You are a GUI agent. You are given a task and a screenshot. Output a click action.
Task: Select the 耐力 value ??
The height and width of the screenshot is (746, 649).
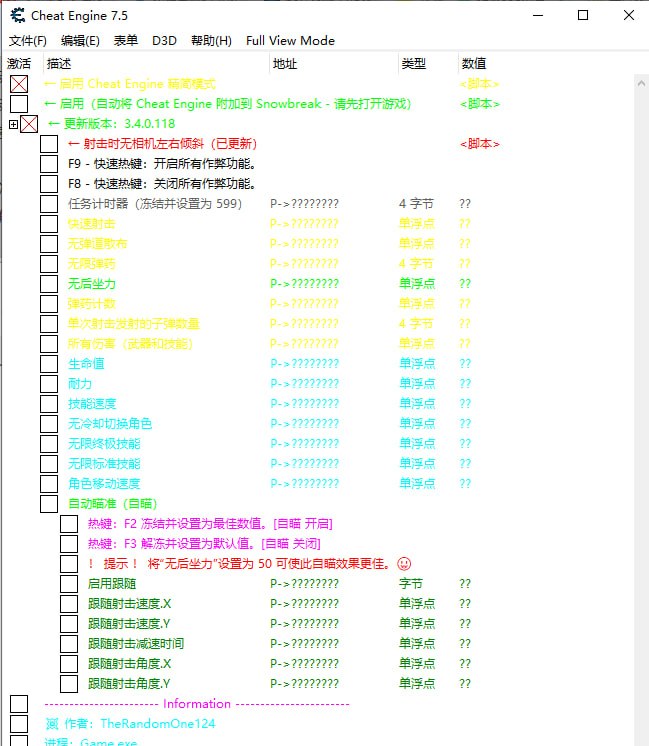pos(465,384)
